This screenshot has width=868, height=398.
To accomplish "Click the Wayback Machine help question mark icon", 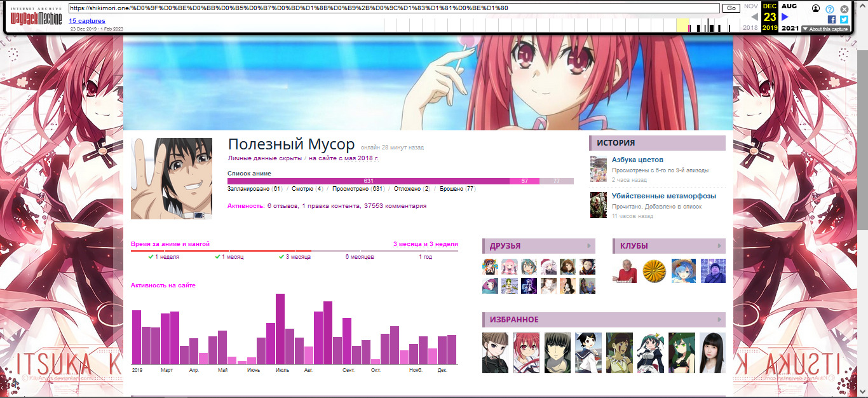I will coord(830,9).
